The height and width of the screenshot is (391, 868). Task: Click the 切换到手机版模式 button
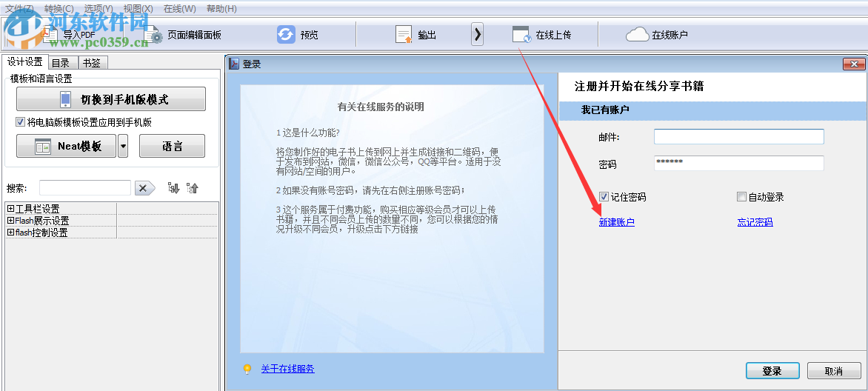tap(110, 99)
